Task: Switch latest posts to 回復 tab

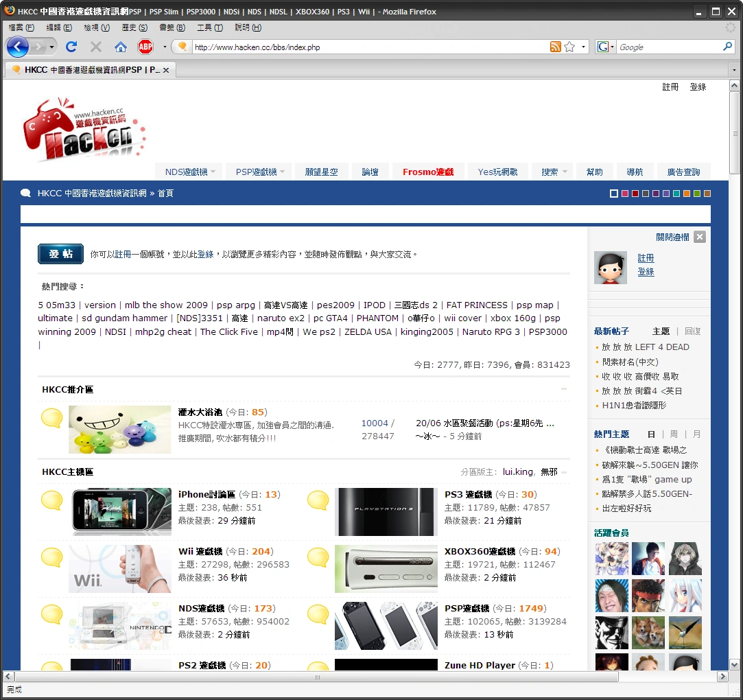Action: [x=693, y=331]
